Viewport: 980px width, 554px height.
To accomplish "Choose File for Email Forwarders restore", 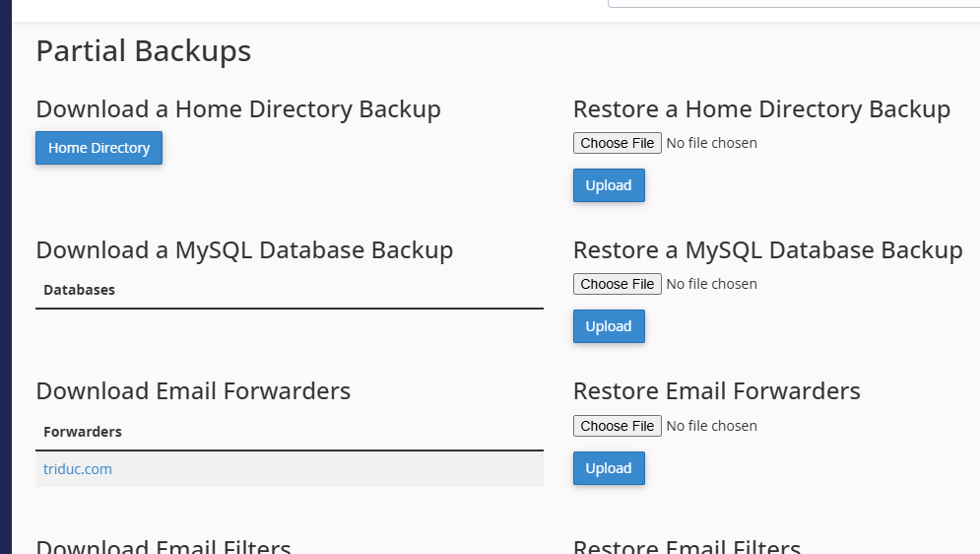I will 617,426.
